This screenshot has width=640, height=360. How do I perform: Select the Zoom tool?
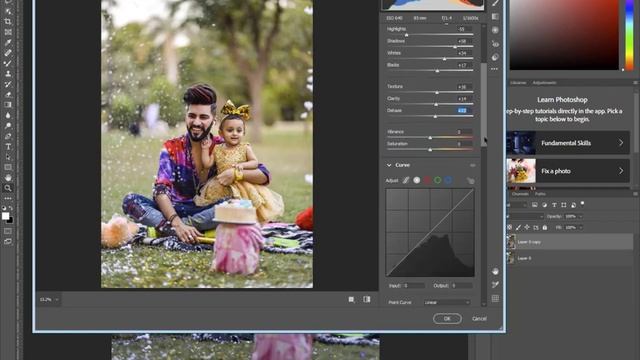(x=8, y=188)
